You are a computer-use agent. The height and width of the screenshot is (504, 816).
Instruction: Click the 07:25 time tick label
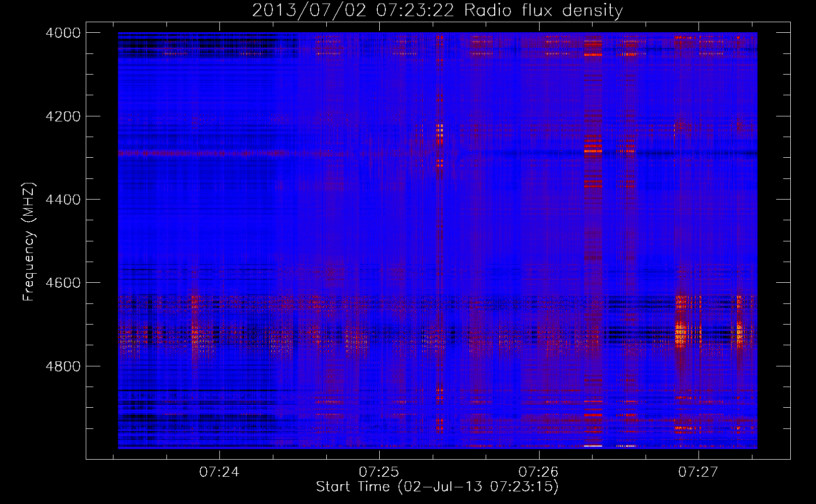(x=379, y=472)
